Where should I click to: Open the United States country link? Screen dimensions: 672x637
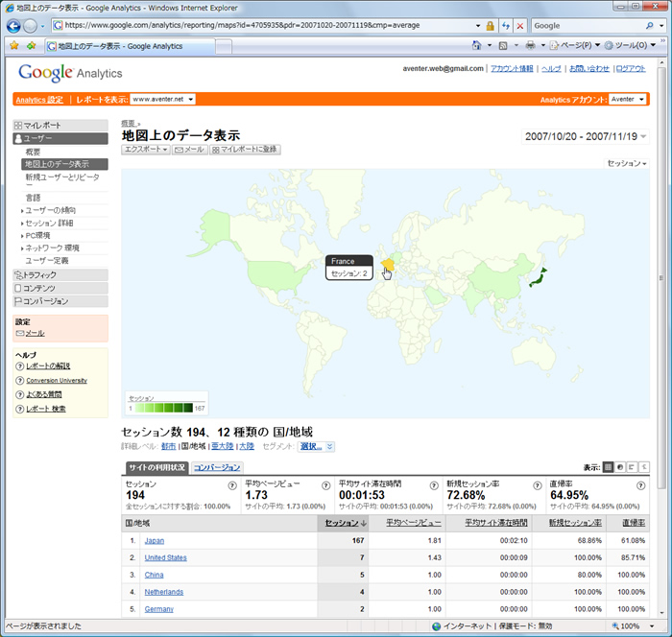click(x=165, y=557)
